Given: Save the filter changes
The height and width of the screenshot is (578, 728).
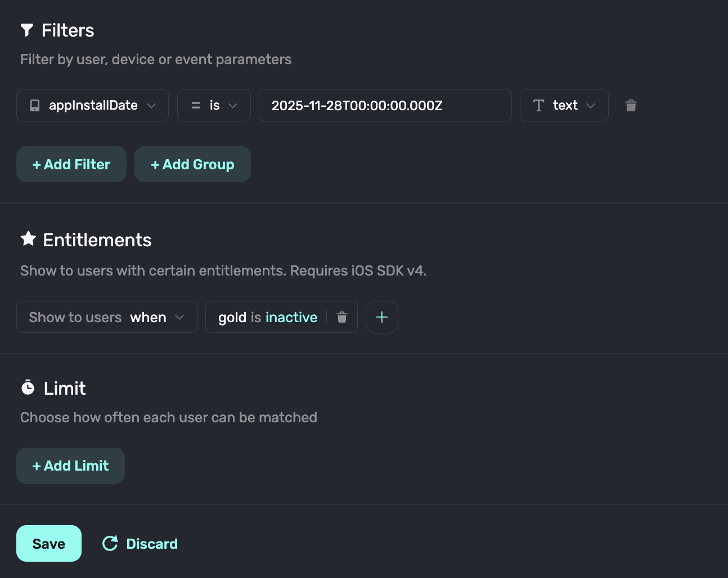Looking at the screenshot, I should [x=49, y=543].
